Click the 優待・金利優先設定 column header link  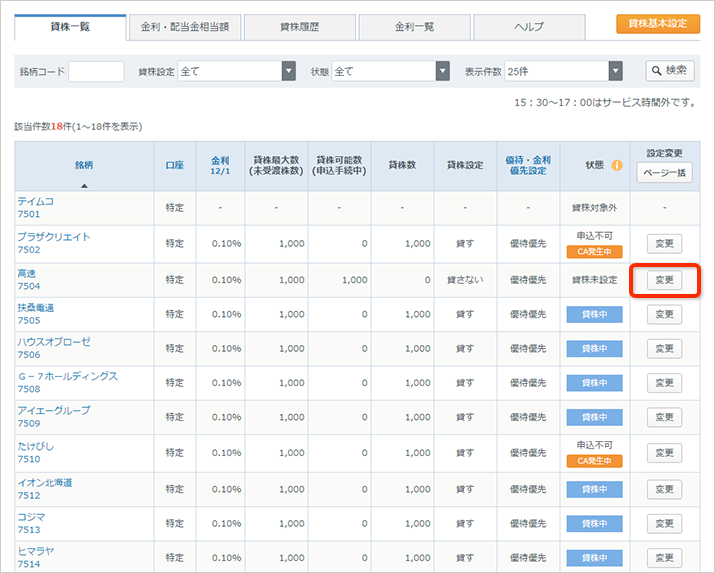pos(527,165)
